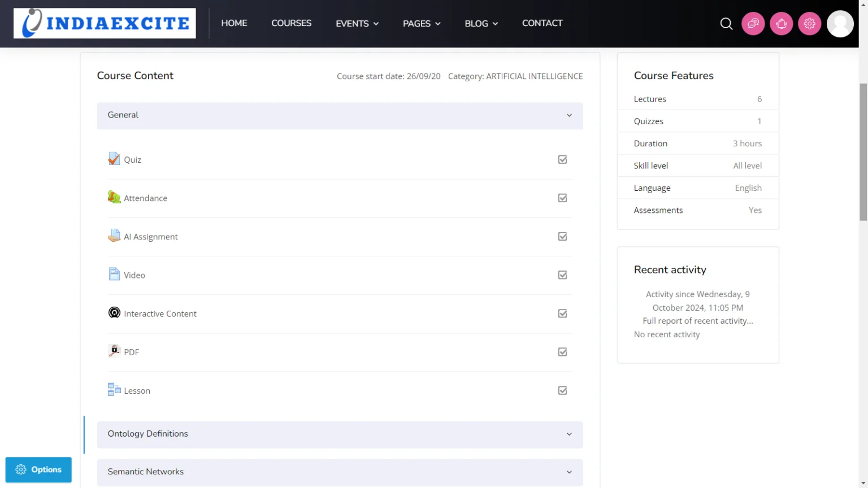Toggle the AI Assignment completion checkbox

click(562, 237)
